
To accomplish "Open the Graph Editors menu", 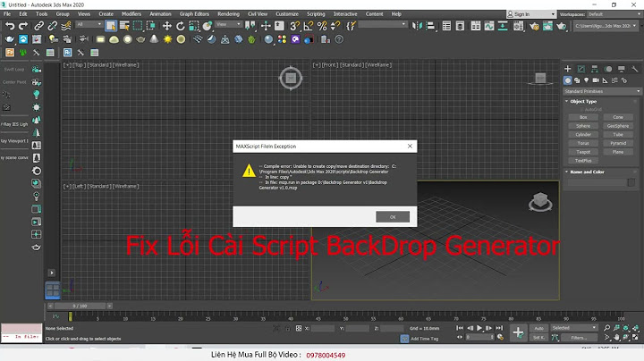I will (194, 14).
